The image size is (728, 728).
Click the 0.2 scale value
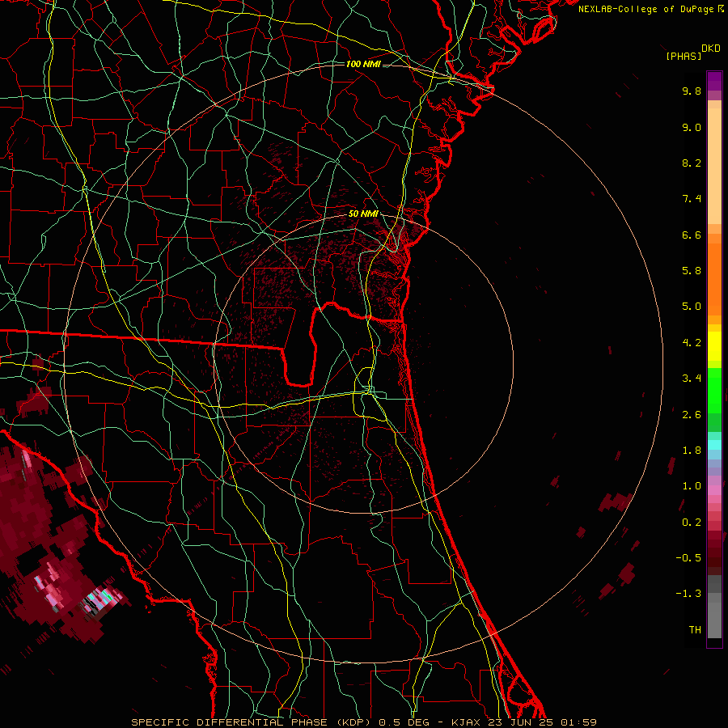[692, 523]
